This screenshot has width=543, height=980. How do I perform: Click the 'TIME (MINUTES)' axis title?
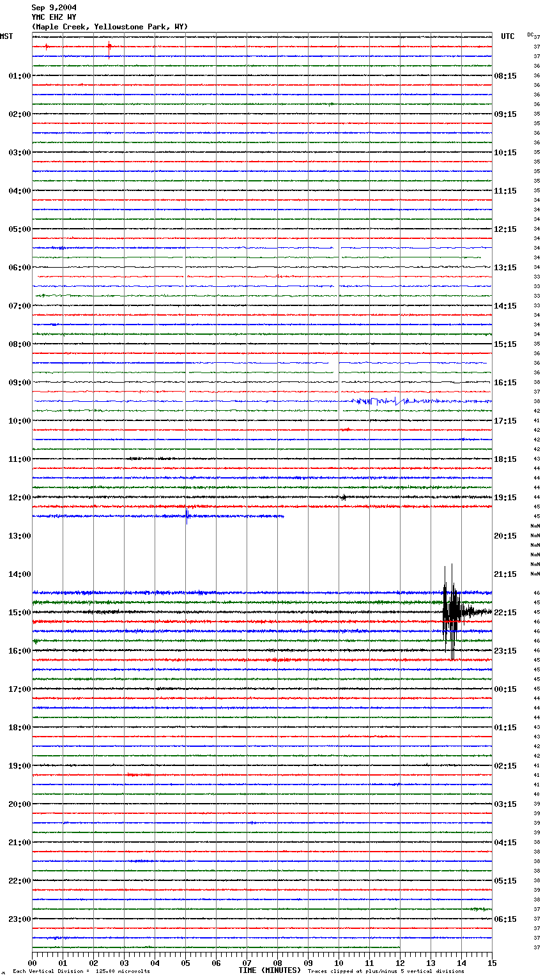point(270,970)
